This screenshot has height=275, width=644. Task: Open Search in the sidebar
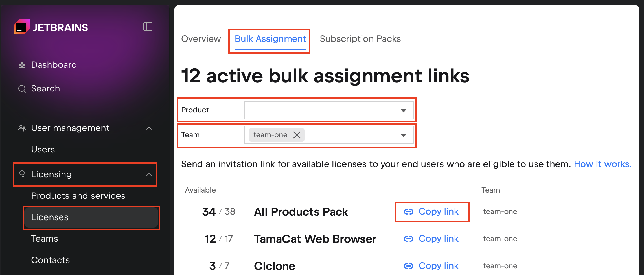(45, 88)
